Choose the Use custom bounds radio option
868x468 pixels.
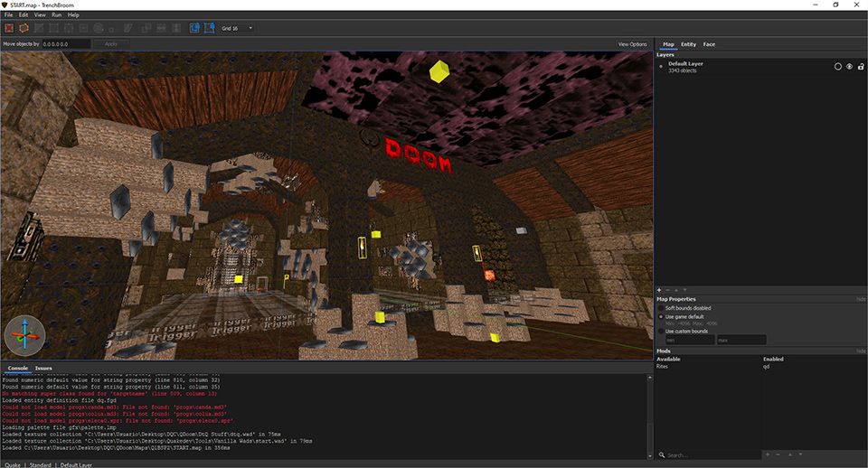pos(661,331)
